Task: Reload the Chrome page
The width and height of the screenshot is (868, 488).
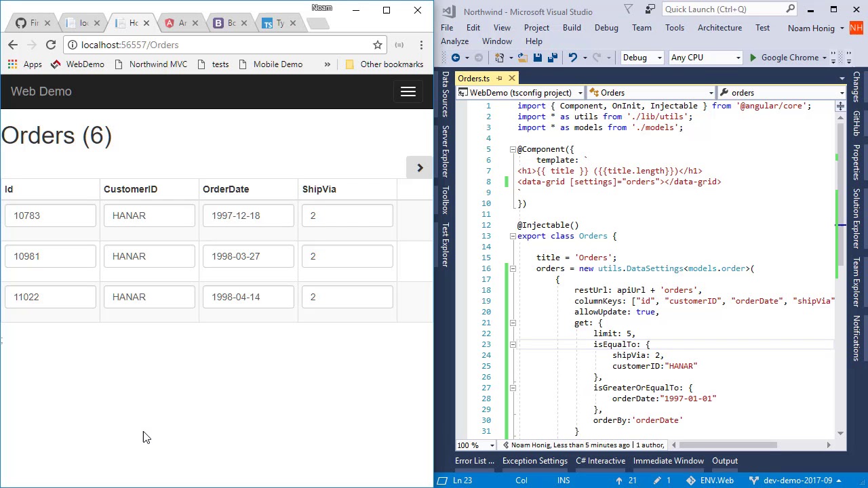Action: click(x=50, y=45)
